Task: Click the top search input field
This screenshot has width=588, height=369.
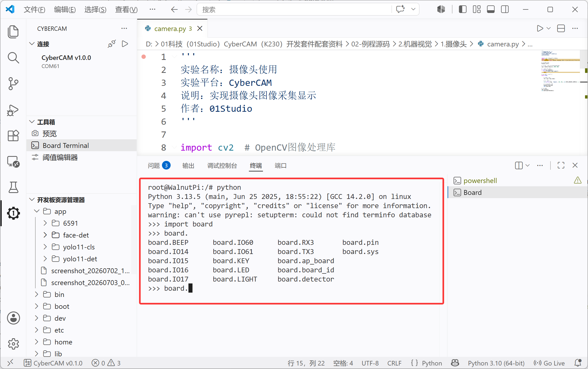Action: (x=294, y=9)
